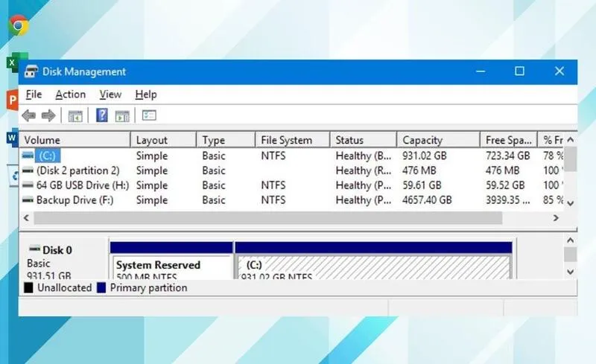
Task: Click the volume list scroll down arrow
Action: (x=570, y=203)
